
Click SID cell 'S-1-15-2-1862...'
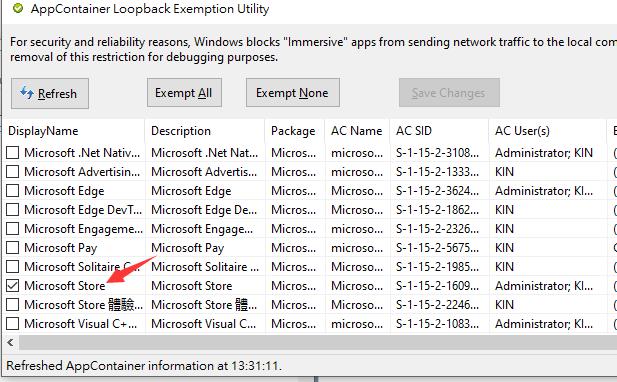click(438, 210)
